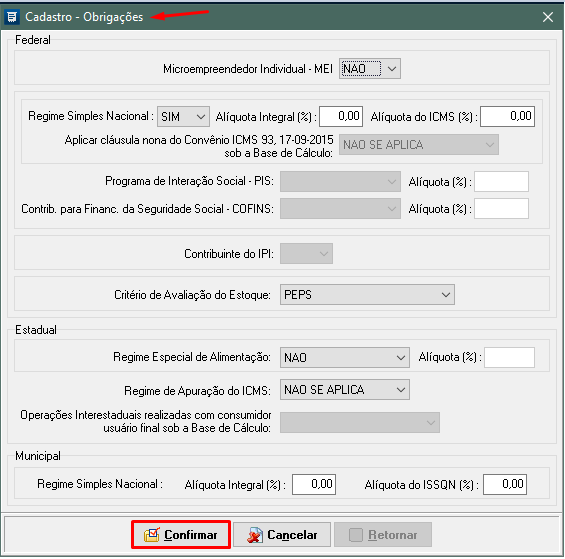Image resolution: width=565 pixels, height=559 pixels.
Task: Confirm the obligations form
Action: 181,535
